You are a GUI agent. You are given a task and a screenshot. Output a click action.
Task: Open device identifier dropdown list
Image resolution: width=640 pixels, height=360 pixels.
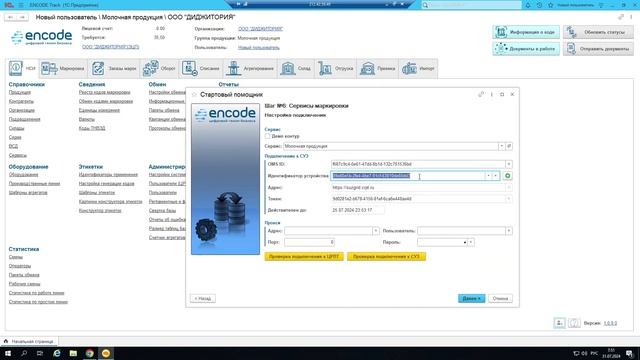(488, 176)
